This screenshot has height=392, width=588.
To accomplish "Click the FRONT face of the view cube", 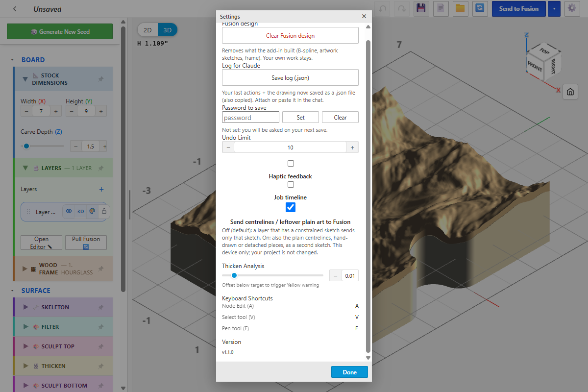I will [535, 65].
